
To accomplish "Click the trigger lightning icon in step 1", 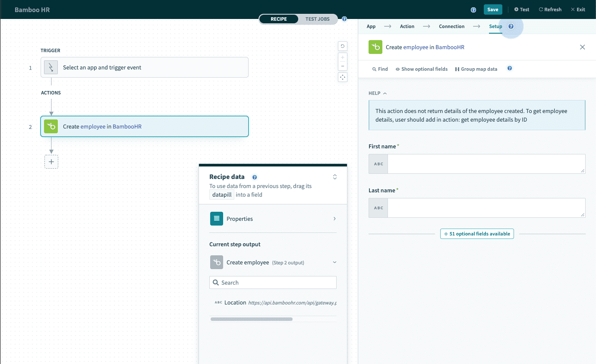I will (x=51, y=67).
